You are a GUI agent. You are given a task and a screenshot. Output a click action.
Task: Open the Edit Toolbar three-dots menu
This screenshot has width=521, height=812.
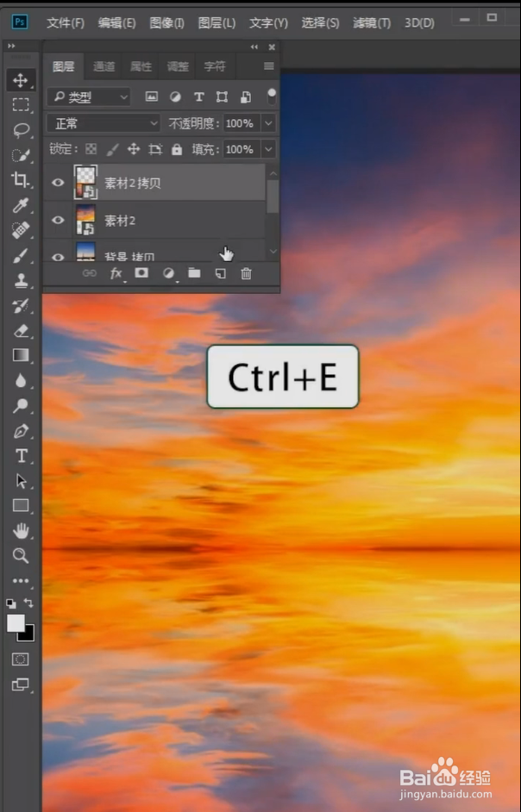pyautogui.click(x=21, y=580)
